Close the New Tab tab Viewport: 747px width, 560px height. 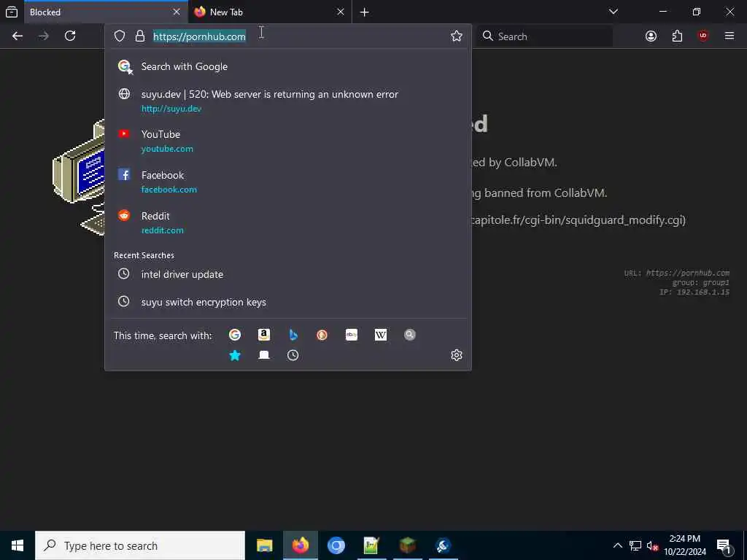(x=341, y=12)
